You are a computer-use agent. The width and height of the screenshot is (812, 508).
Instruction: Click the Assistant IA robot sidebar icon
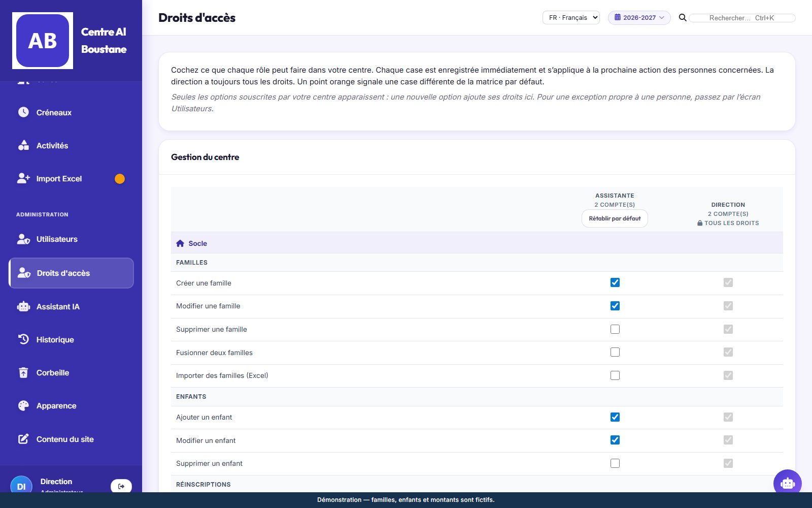[23, 306]
